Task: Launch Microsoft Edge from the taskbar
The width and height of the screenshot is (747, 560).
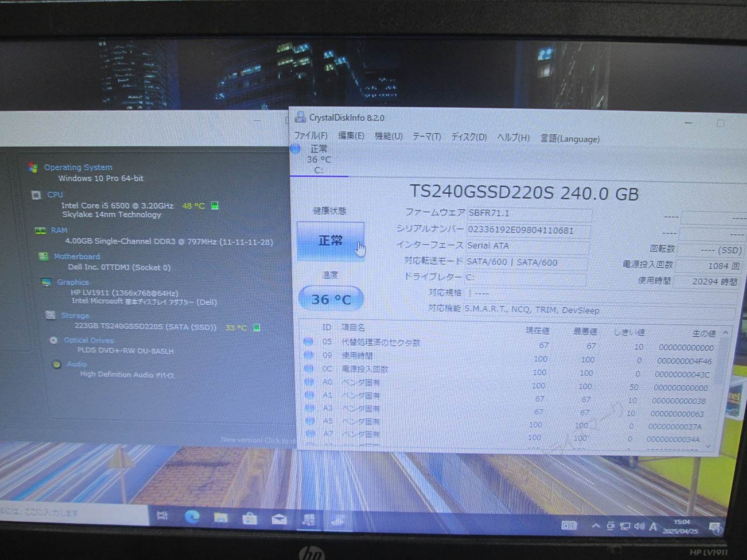Action: [x=192, y=516]
